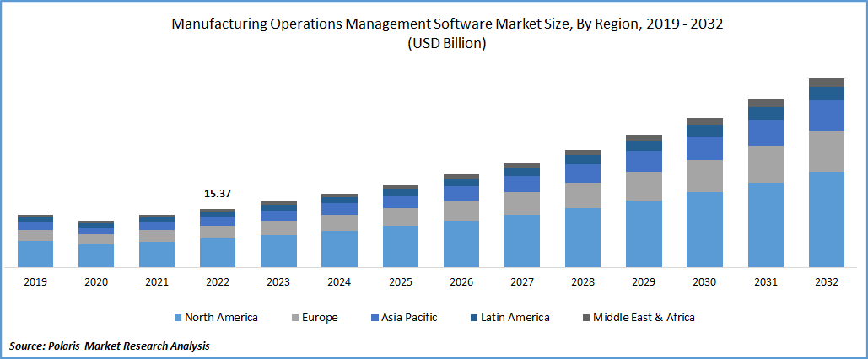Click the 2028 North America bar segment
This screenshot has height=359, width=868.
[x=583, y=238]
